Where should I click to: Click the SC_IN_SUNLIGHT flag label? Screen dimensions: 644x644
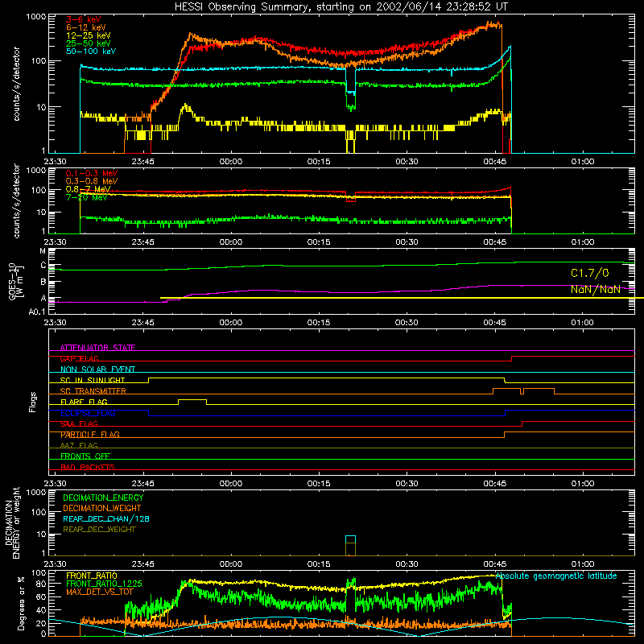93,380
